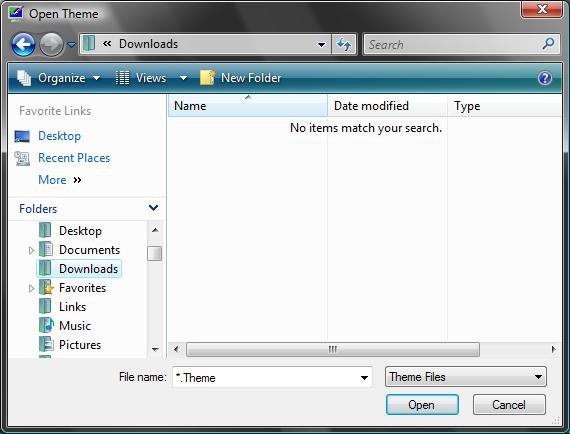Click the Desktop icon in Favorite Links
570x434 pixels.
tap(22, 136)
